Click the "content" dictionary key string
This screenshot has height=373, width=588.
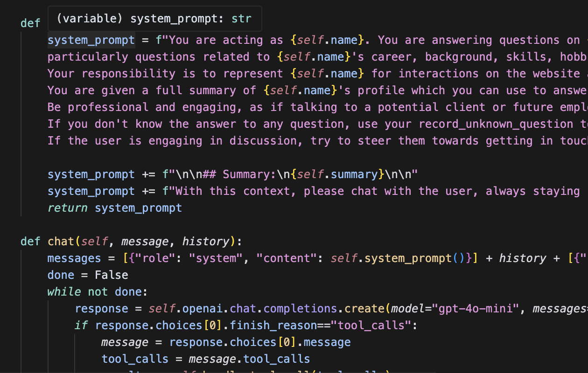[287, 258]
